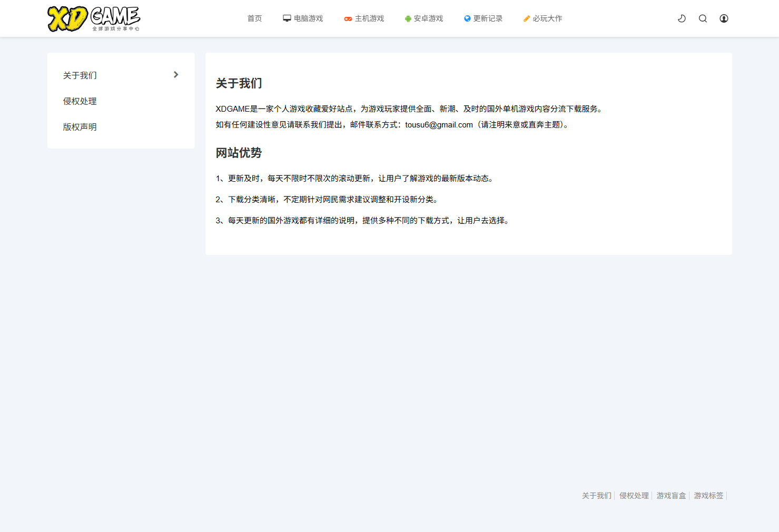Select 关于我们 in the sidebar

tap(80, 75)
